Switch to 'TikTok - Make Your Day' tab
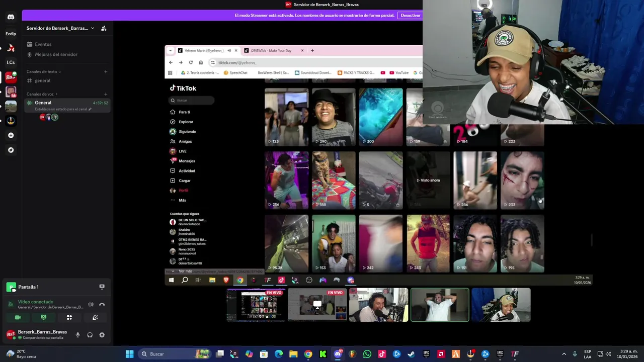This screenshot has width=644, height=362. coord(271,51)
